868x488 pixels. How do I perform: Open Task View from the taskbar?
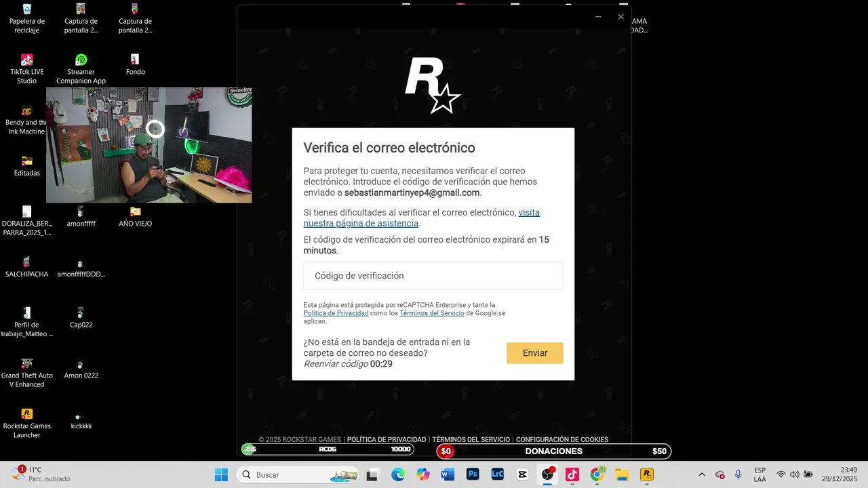tap(372, 474)
